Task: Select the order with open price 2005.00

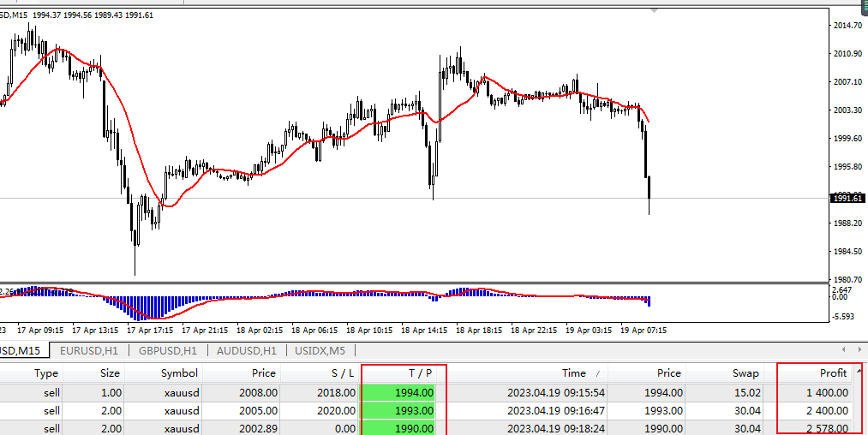Action: coord(434,411)
